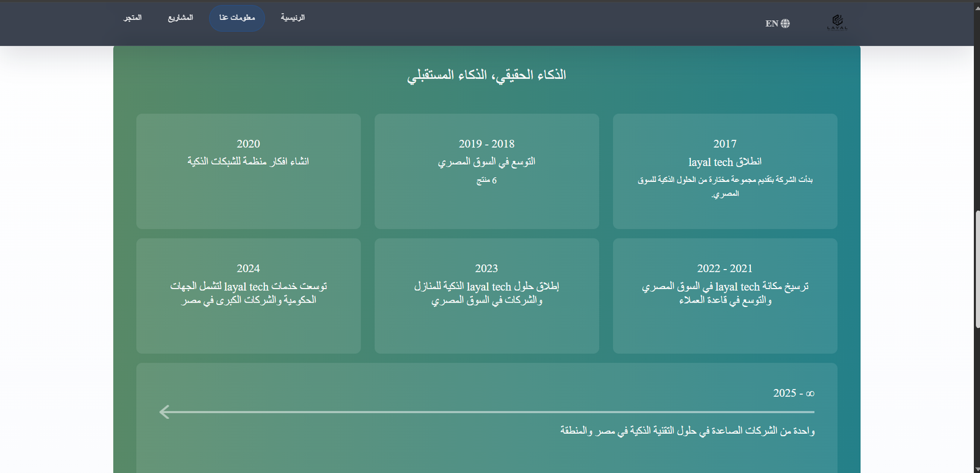980x473 pixels.
Task: Open the المتجر store menu item
Action: [133, 18]
